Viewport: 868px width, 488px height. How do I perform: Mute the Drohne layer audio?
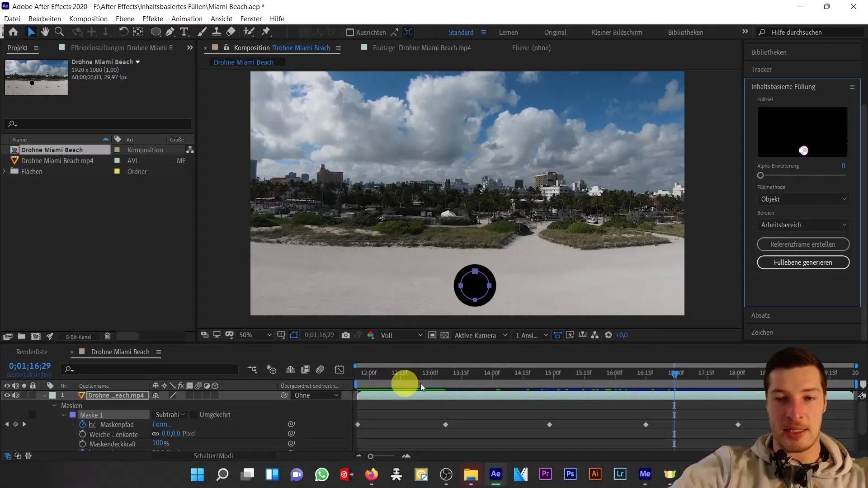click(x=16, y=395)
